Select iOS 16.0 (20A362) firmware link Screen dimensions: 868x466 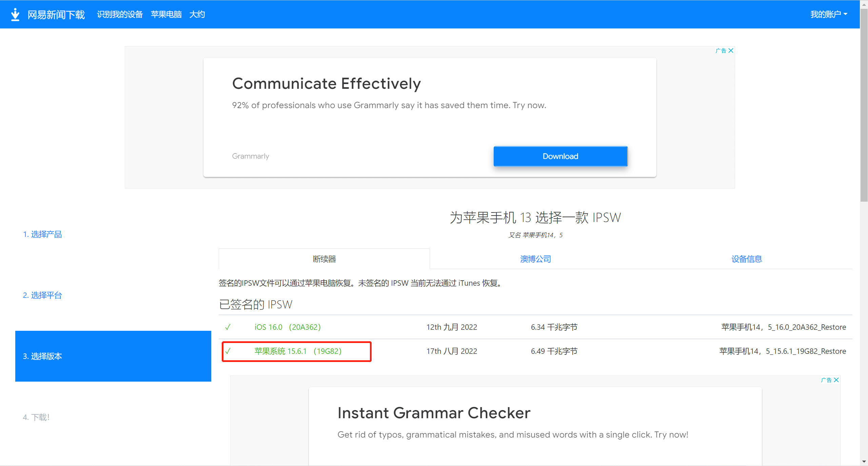(288, 327)
